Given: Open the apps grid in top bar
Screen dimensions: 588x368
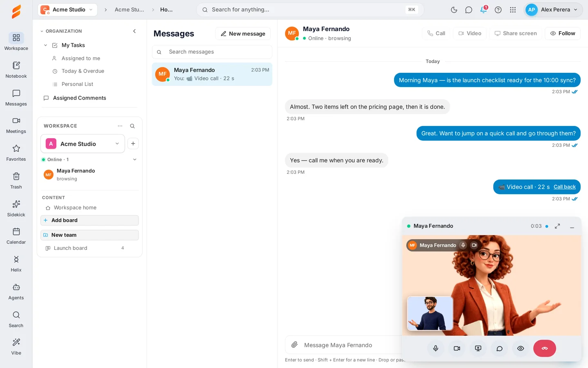Looking at the screenshot, I should coord(513,10).
